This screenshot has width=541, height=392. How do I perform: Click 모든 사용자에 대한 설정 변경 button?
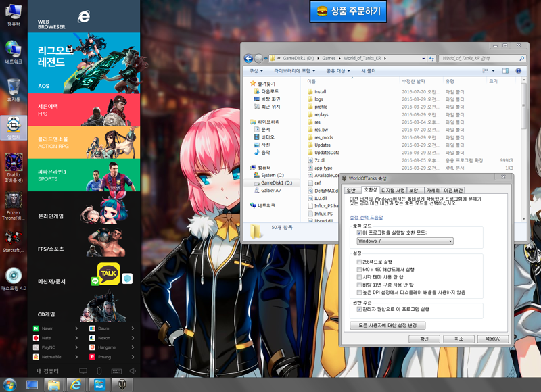[387, 326]
